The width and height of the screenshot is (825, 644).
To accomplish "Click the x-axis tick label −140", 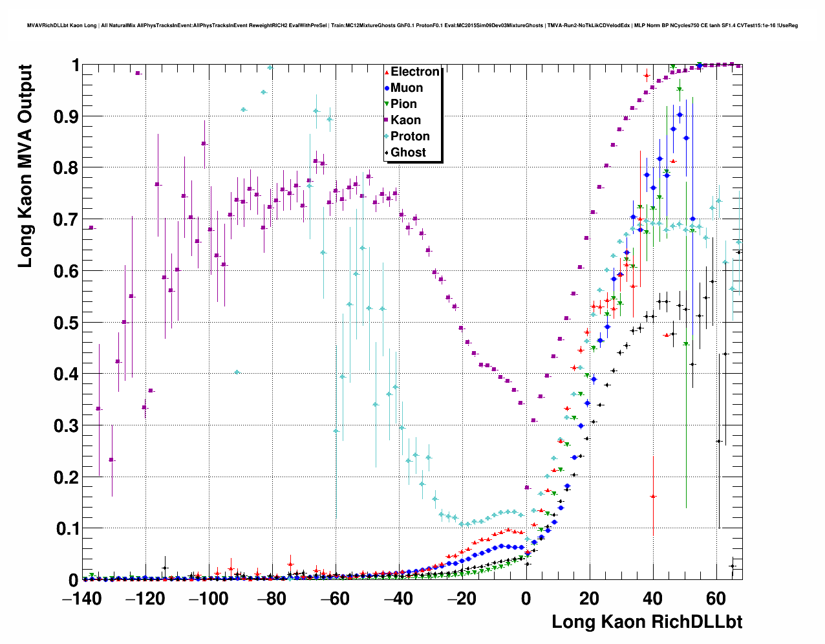I will [x=81, y=599].
